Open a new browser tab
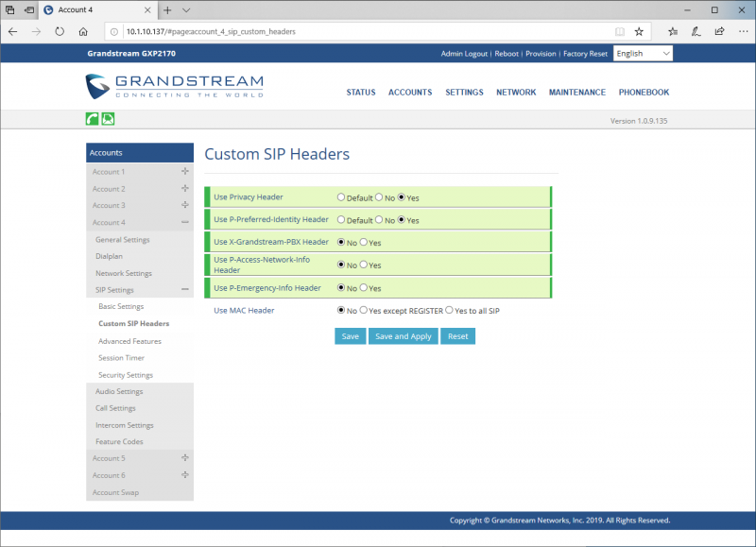This screenshot has width=756, height=547. point(167,9)
